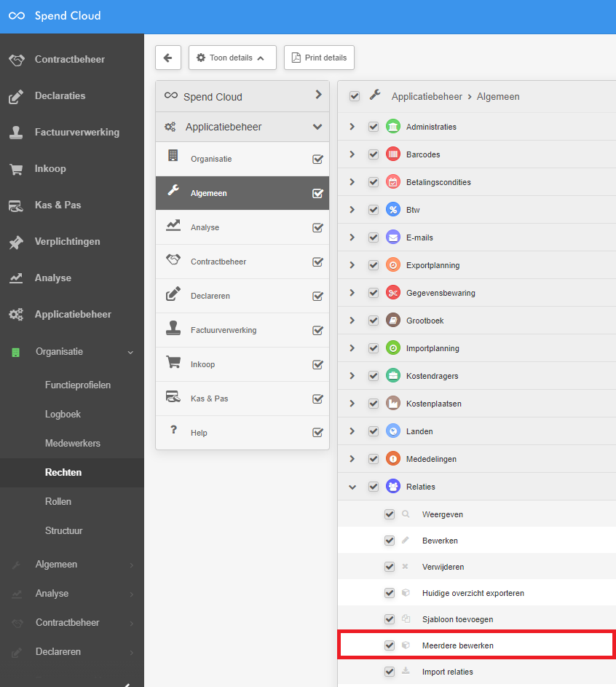Collapse the Applicatiebeheer panel section
The image size is (616, 687).
pos(318,127)
